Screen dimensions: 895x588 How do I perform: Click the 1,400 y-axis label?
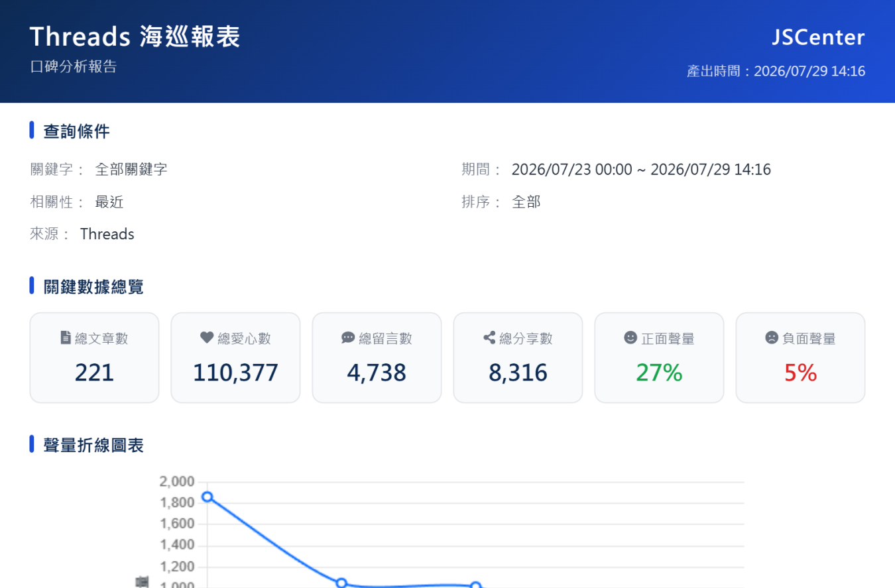point(177,546)
